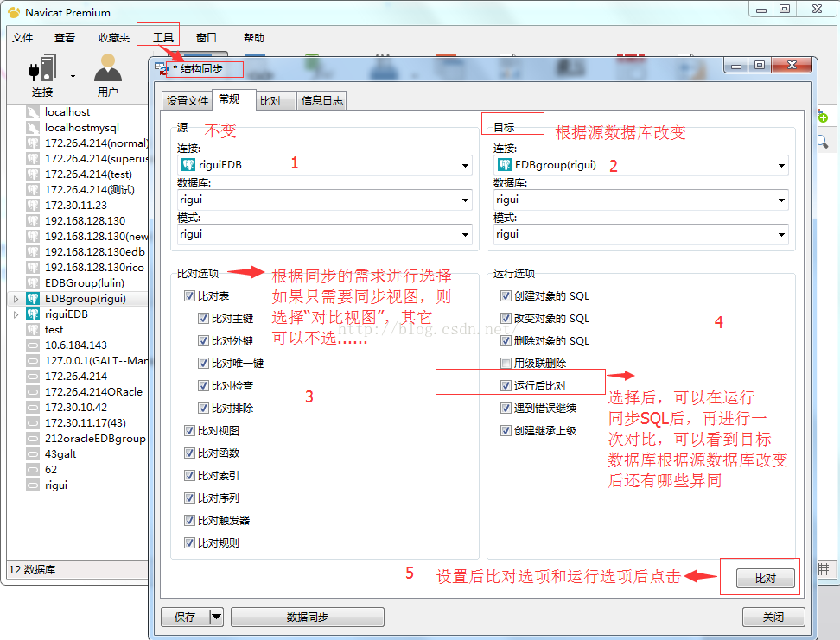Image resolution: width=840 pixels, height=640 pixels.
Task: Click the 关闭 close button
Action: [773, 617]
